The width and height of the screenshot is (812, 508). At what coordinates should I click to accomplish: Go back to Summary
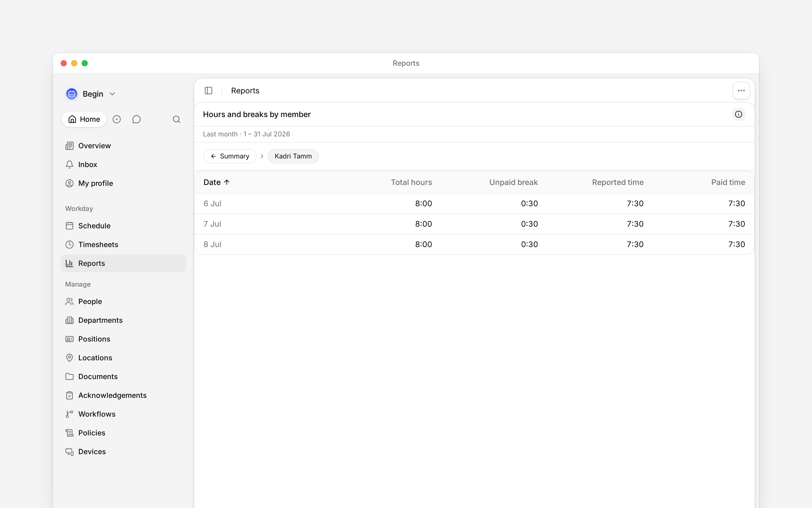click(x=230, y=156)
